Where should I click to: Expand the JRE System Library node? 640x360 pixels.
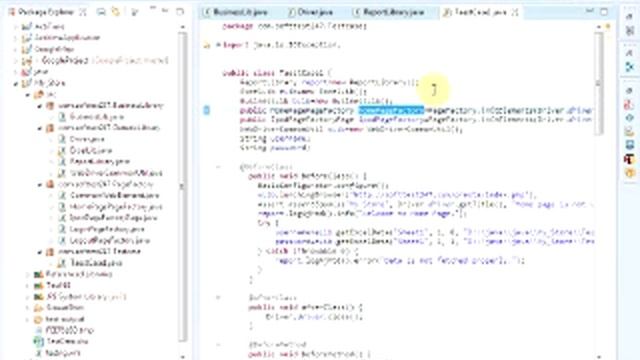click(x=28, y=297)
